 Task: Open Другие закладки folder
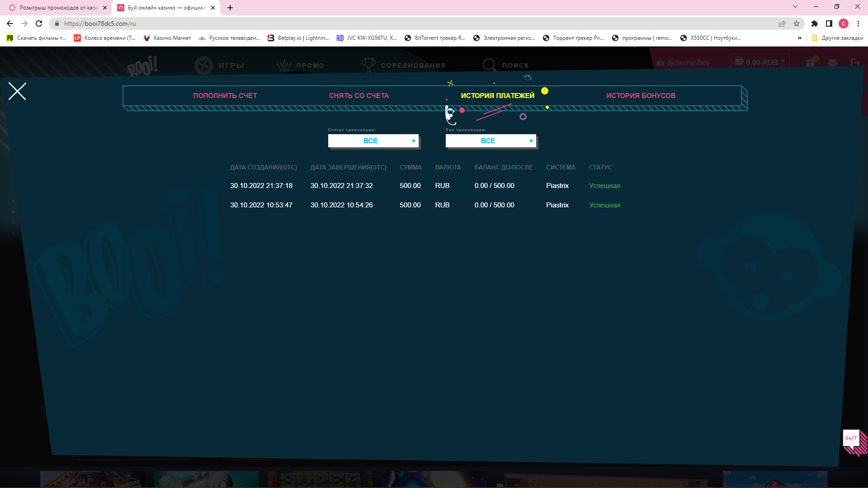[837, 38]
